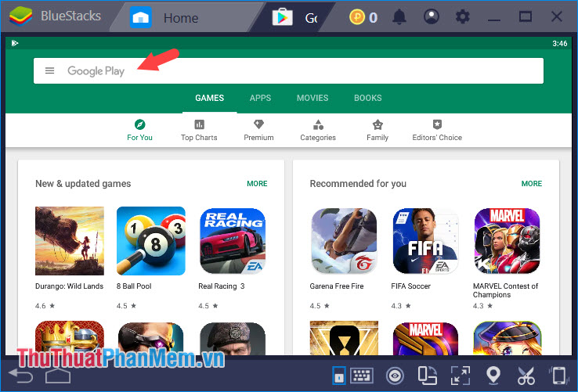
Task: Open the set location pin icon
Action: click(x=493, y=376)
